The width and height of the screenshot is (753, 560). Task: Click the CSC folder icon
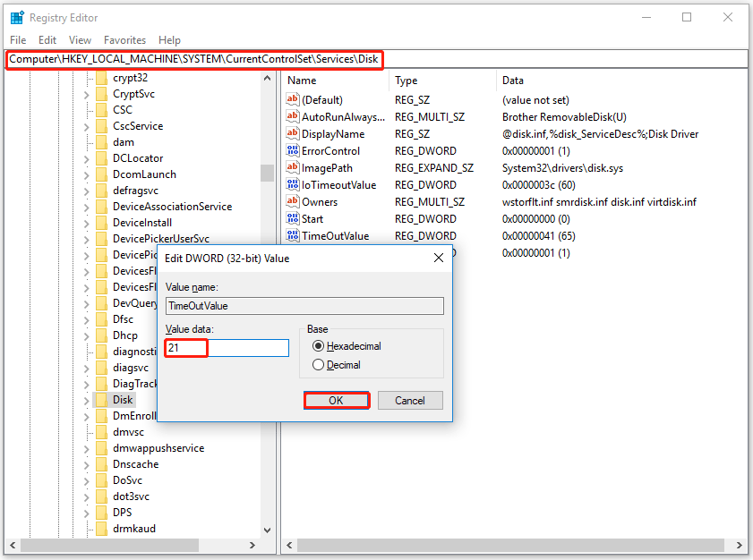click(101, 110)
